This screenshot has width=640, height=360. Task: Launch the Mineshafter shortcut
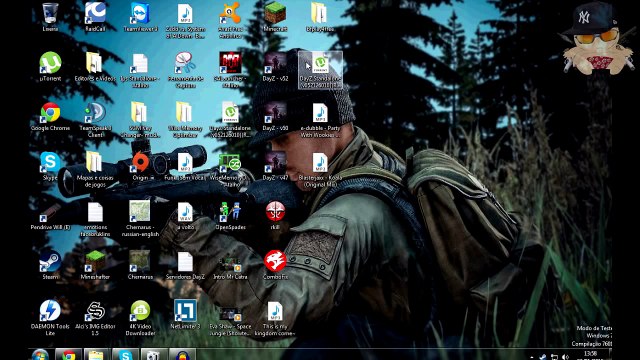coord(95,265)
